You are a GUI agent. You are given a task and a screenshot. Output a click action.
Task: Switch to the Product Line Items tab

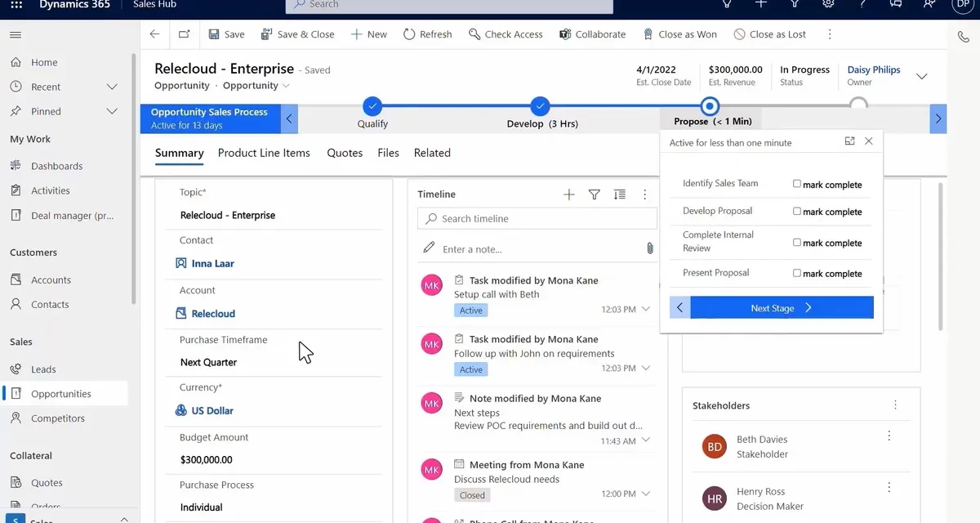point(264,153)
